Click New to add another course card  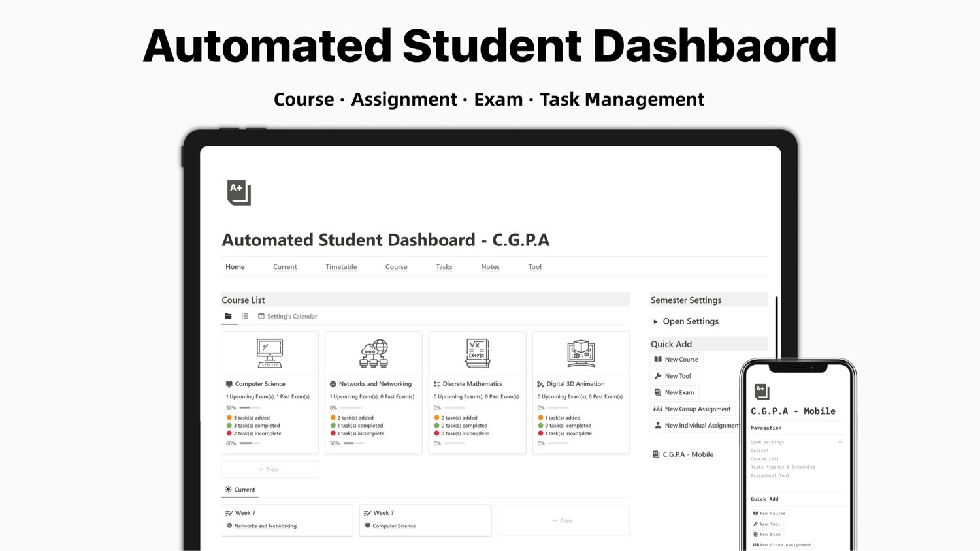[x=269, y=469]
